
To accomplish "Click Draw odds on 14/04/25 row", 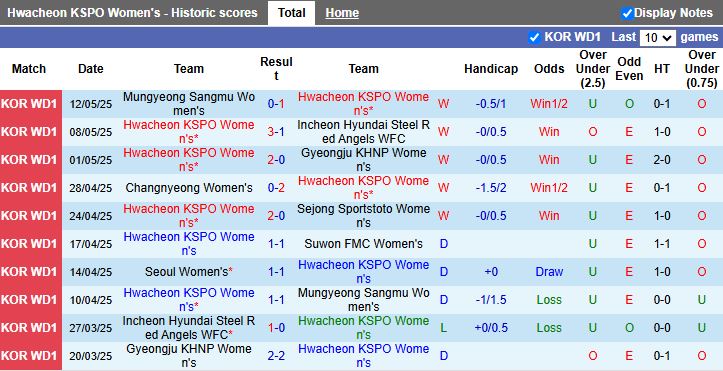I will click(549, 272).
